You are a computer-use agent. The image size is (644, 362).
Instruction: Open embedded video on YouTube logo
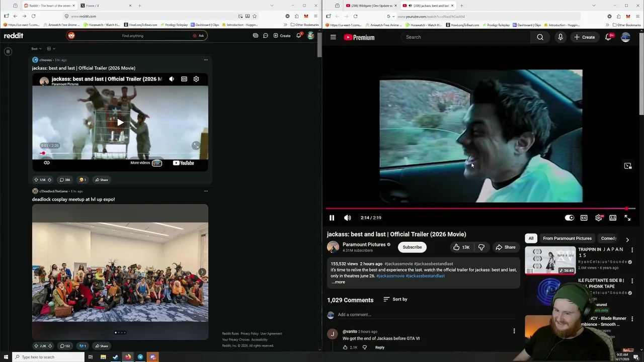(183, 163)
